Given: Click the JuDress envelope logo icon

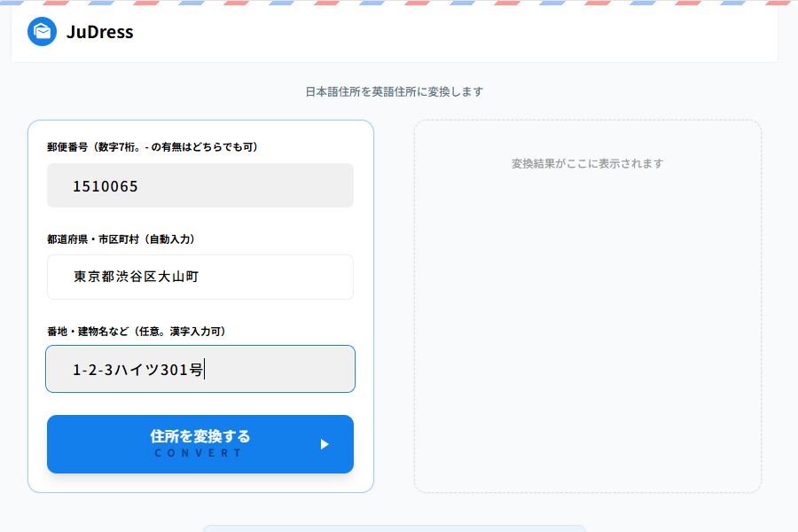Looking at the screenshot, I should click(43, 32).
